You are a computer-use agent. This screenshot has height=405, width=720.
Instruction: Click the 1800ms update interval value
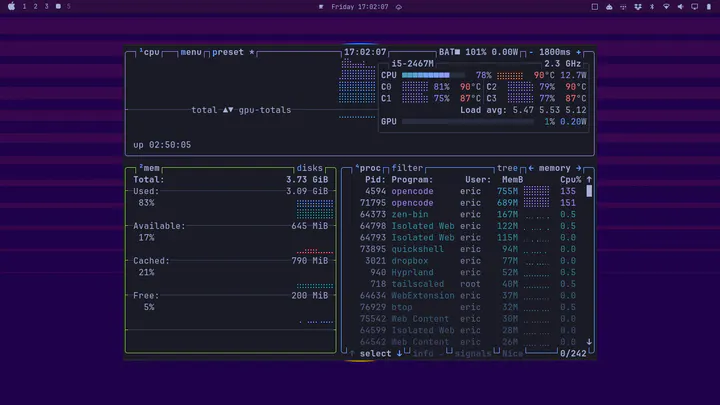tap(555, 52)
